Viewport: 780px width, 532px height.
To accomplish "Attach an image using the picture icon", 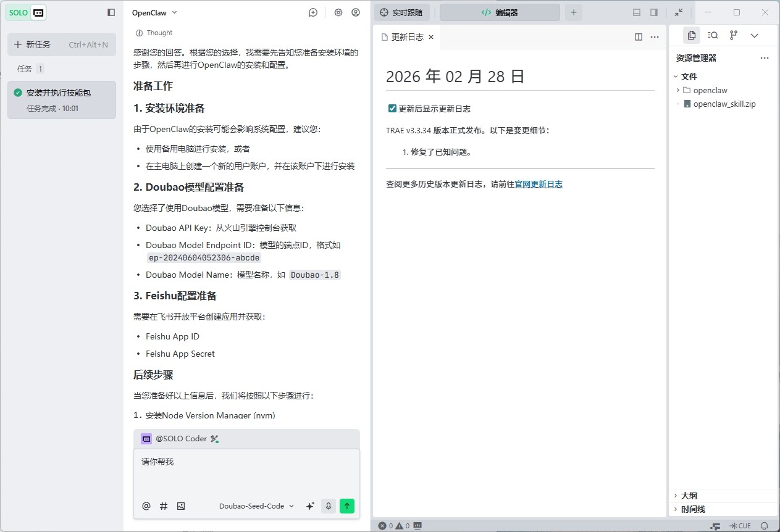I will click(181, 506).
